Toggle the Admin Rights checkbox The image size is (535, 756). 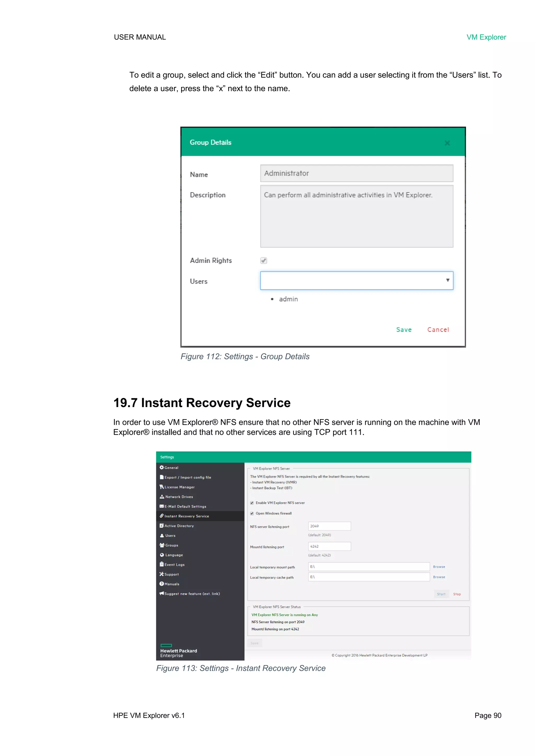pos(264,261)
